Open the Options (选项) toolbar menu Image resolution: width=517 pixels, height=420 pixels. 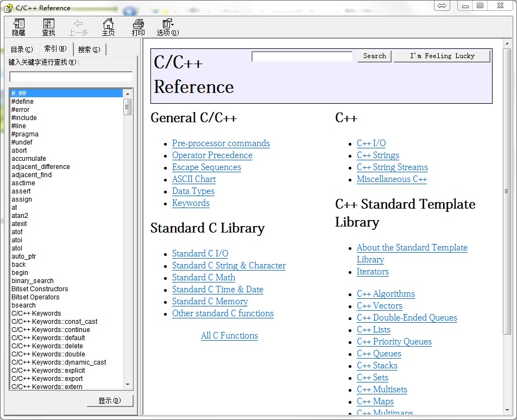(x=167, y=27)
